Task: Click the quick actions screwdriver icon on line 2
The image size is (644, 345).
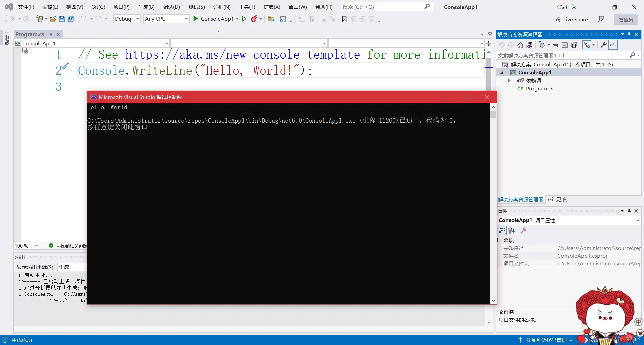Action: click(x=66, y=65)
